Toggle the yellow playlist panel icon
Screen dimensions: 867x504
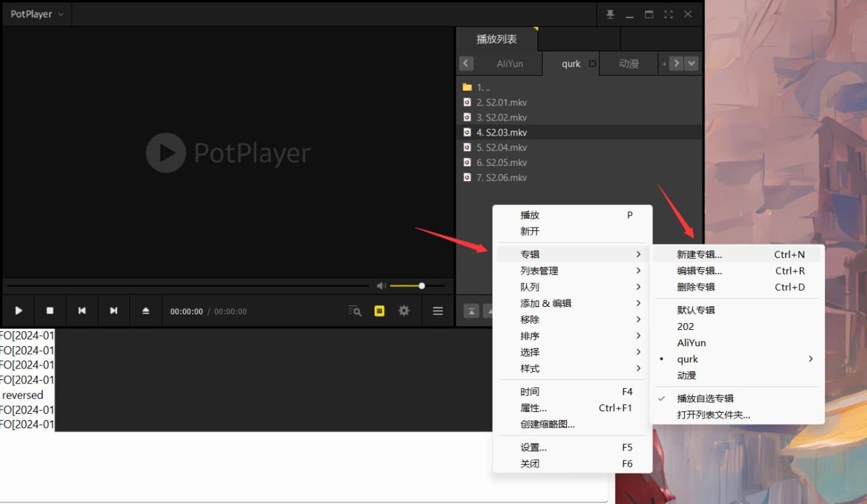pos(379,311)
